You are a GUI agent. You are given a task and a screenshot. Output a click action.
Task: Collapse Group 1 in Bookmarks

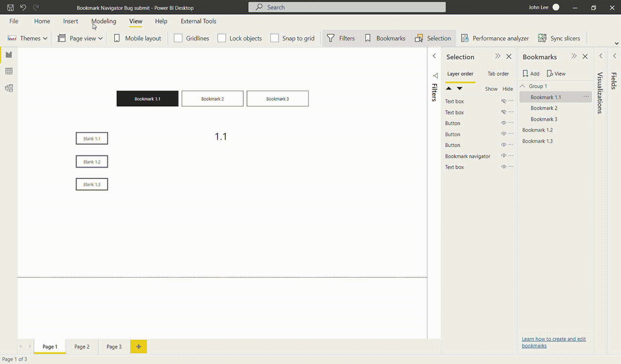pos(522,86)
